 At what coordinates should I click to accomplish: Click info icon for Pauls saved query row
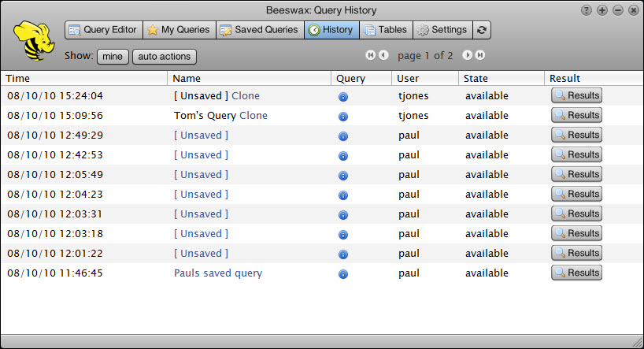343,273
